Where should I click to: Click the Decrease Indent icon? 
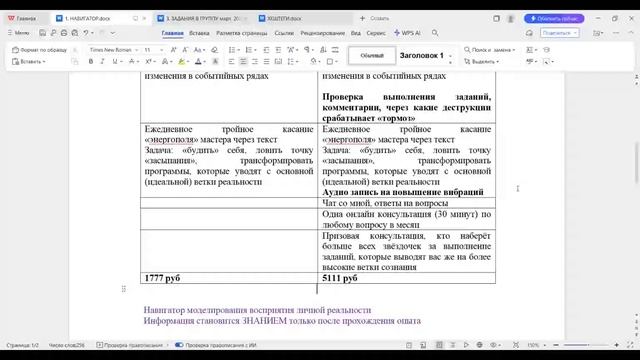tap(266, 50)
